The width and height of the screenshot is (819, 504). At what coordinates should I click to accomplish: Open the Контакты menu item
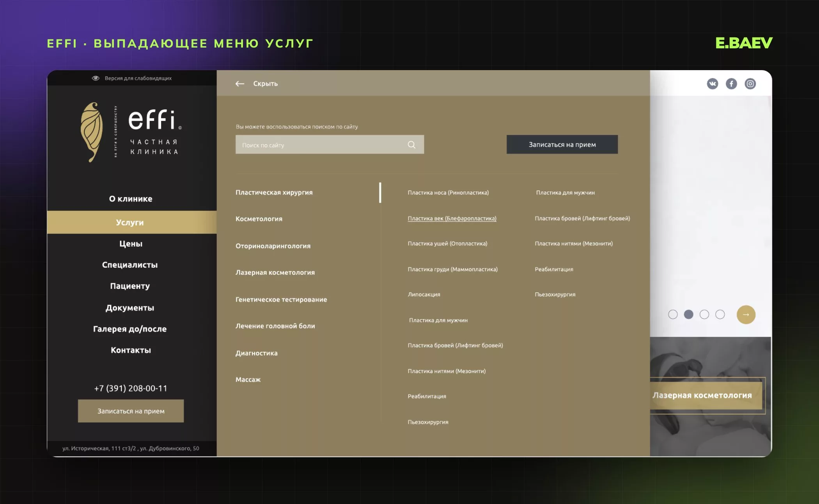tap(131, 350)
